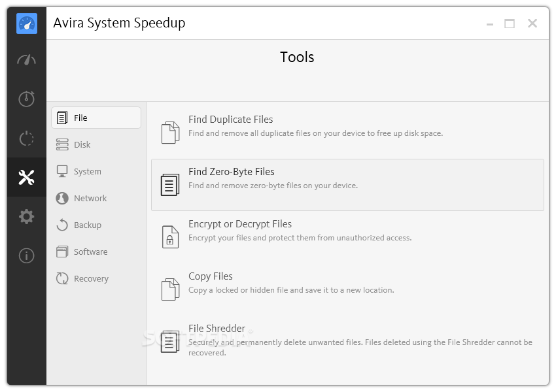
Task: Click the Disk category drive icon
Action: coord(62,144)
